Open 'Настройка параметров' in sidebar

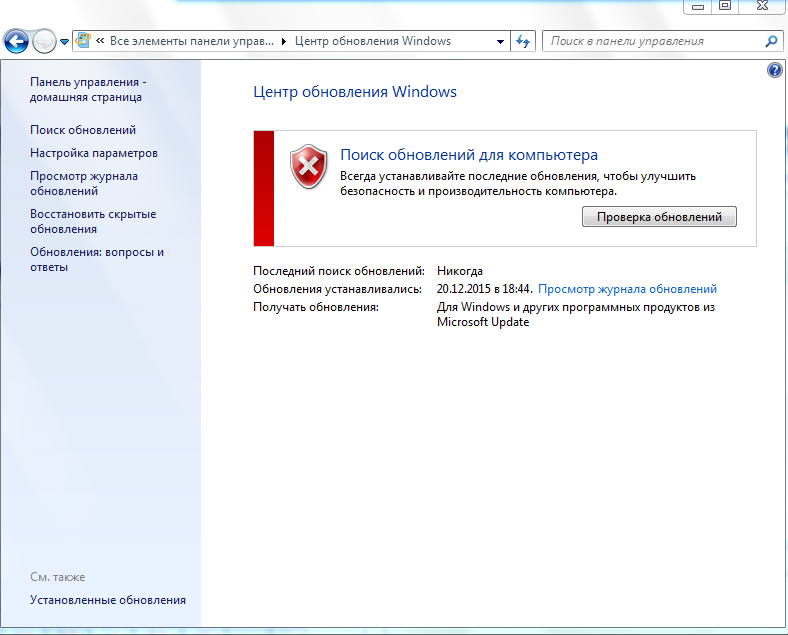94,153
